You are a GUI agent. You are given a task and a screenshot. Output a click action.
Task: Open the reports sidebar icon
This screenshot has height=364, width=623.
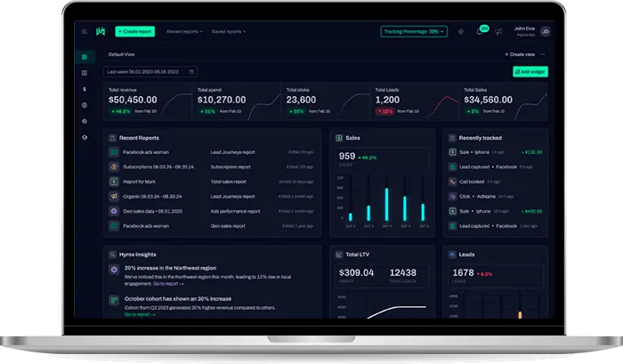[x=85, y=73]
